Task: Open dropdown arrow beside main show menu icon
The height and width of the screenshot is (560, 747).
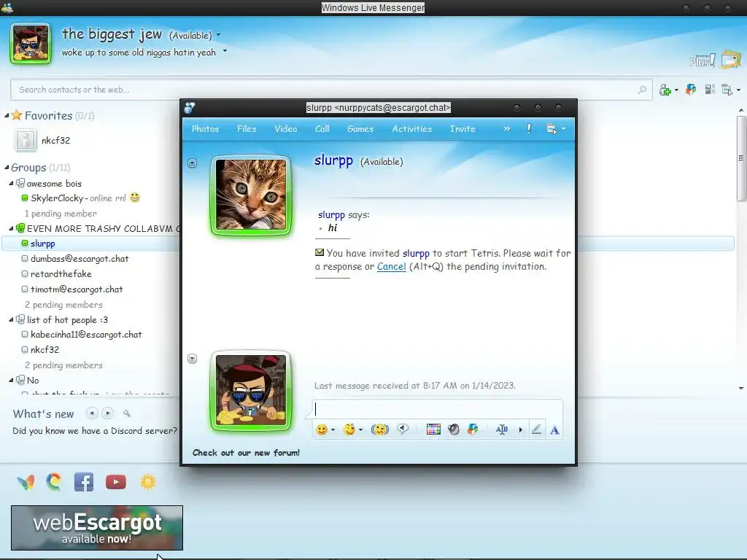Action: [x=738, y=90]
